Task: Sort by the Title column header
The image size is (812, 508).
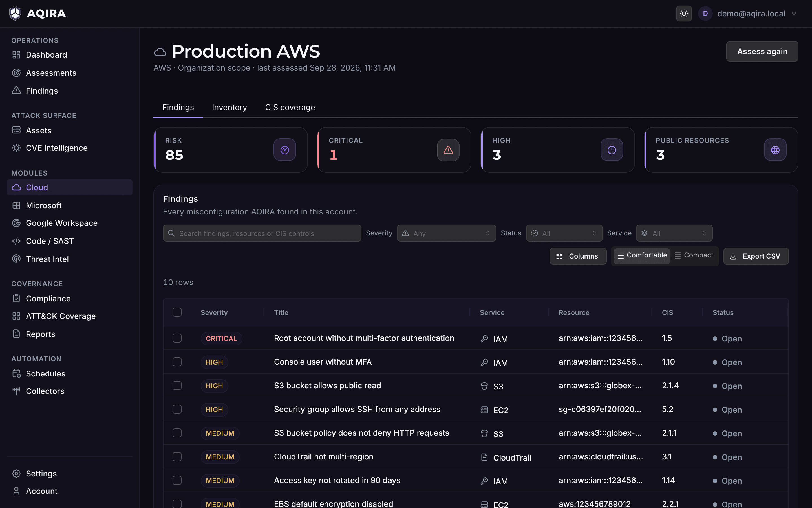Action: pos(281,312)
